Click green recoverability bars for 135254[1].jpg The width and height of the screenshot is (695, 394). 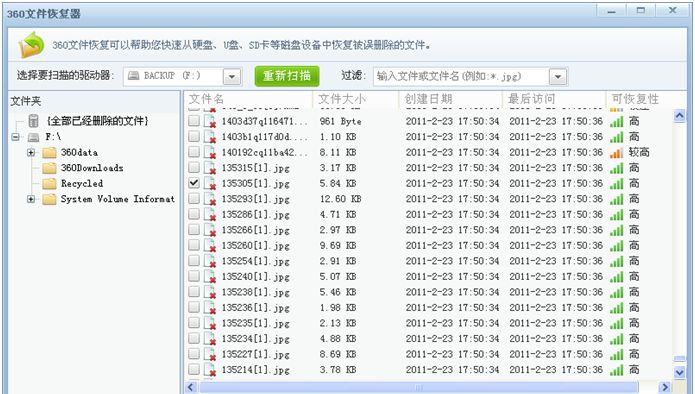[x=617, y=261]
